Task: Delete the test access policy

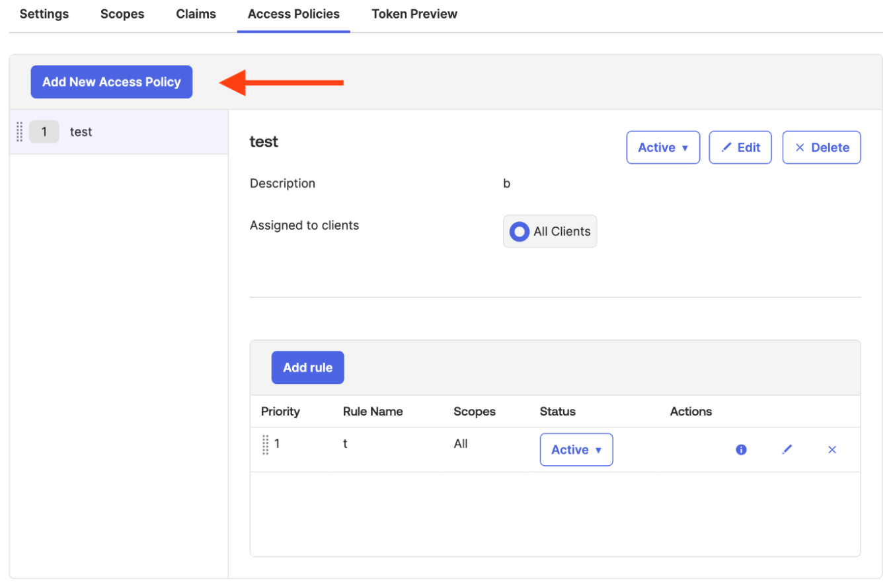Action: pyautogui.click(x=822, y=147)
